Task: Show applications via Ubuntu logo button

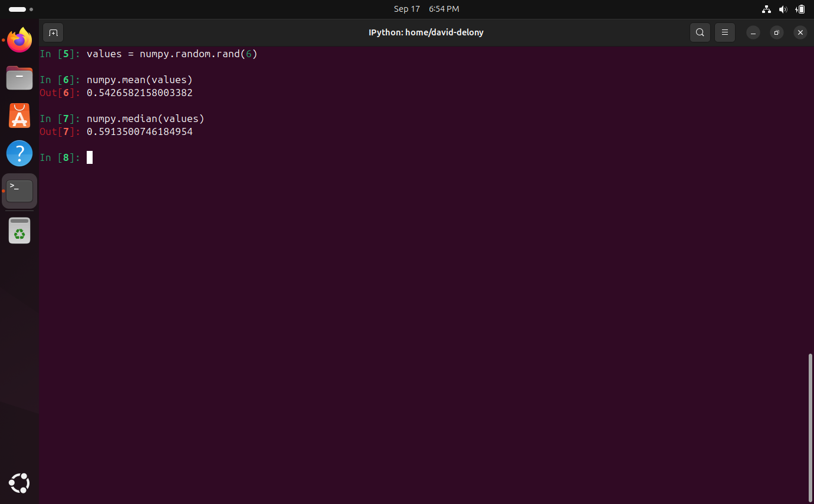Action: (x=19, y=483)
